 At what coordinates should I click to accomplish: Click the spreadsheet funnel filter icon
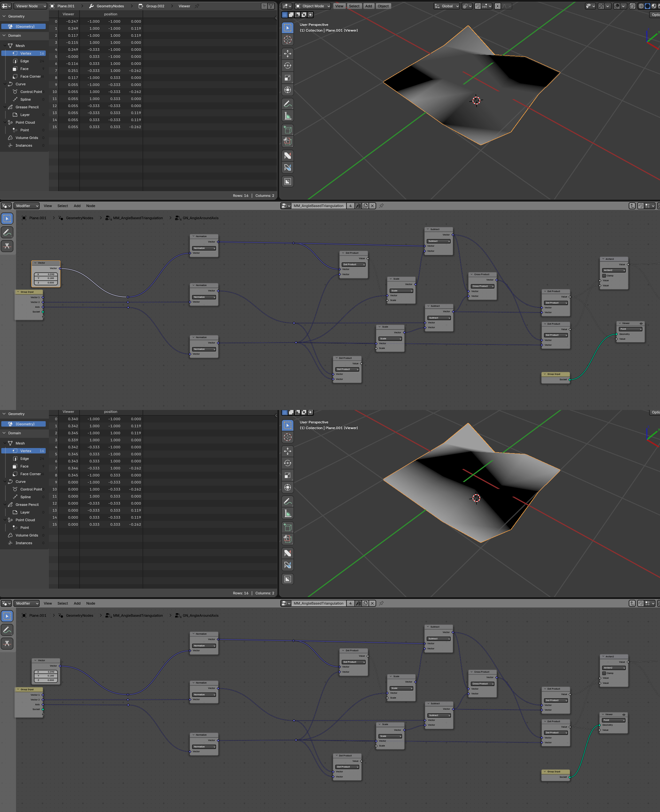(271, 6)
